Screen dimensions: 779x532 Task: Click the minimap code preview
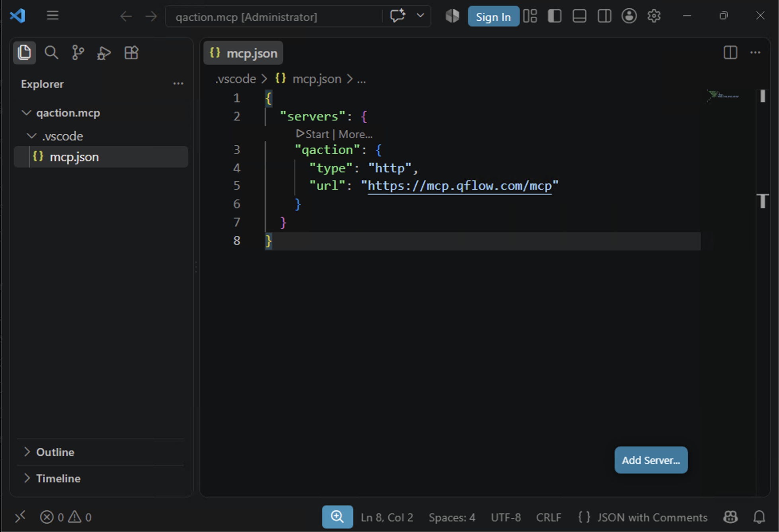723,96
